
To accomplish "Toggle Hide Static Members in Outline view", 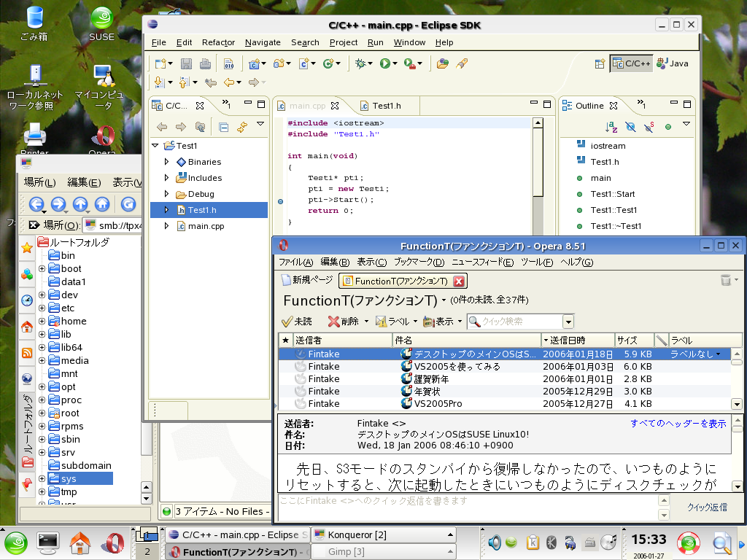I will point(649,127).
